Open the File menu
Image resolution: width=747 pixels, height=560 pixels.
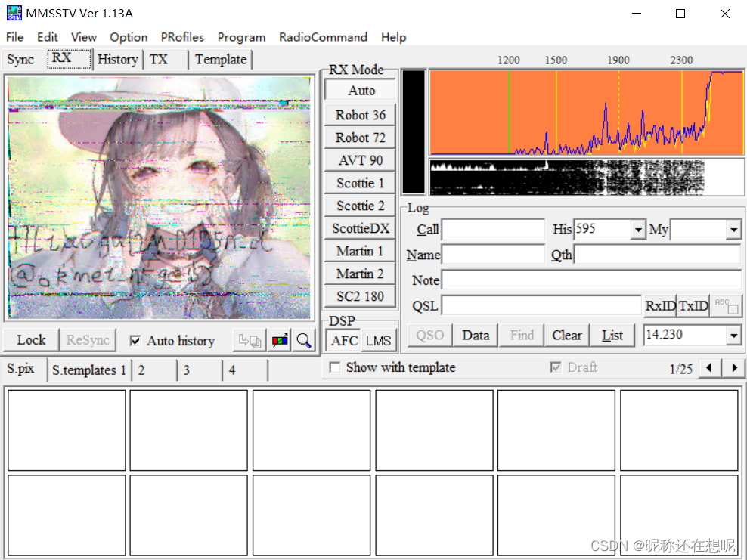(15, 37)
